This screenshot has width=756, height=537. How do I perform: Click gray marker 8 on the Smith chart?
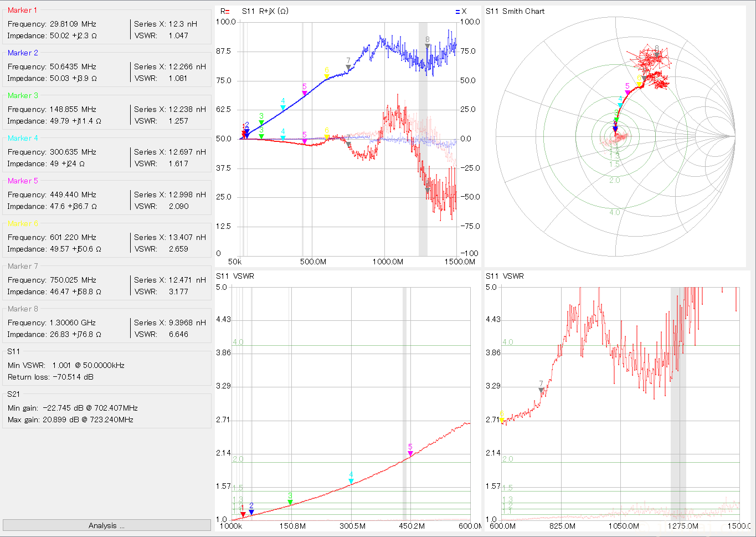point(657,54)
